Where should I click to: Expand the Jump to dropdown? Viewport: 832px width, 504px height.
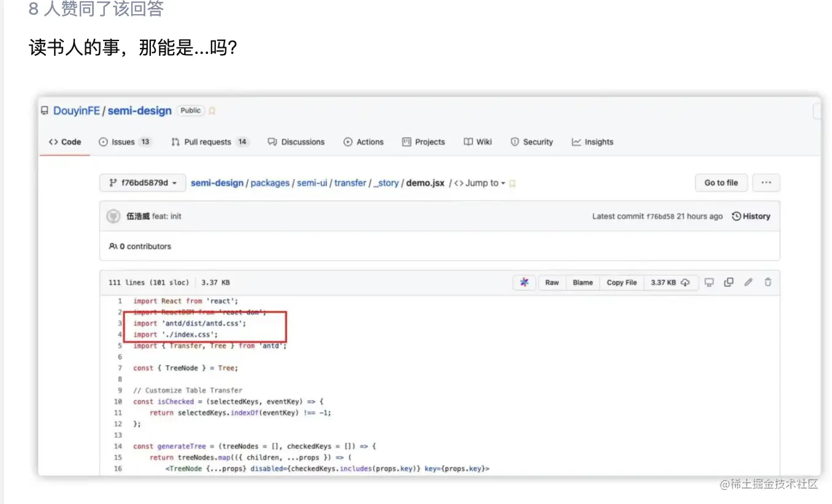[480, 183]
